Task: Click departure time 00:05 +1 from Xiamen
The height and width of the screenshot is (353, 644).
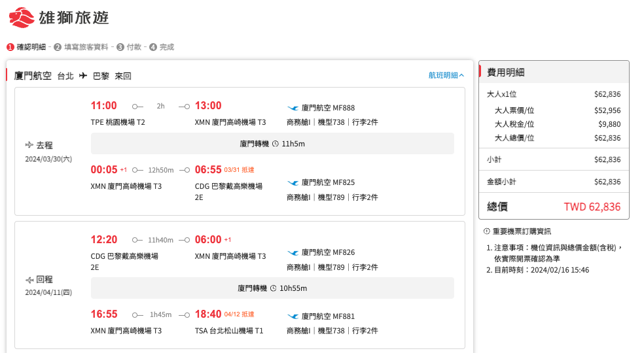Action: (x=109, y=169)
